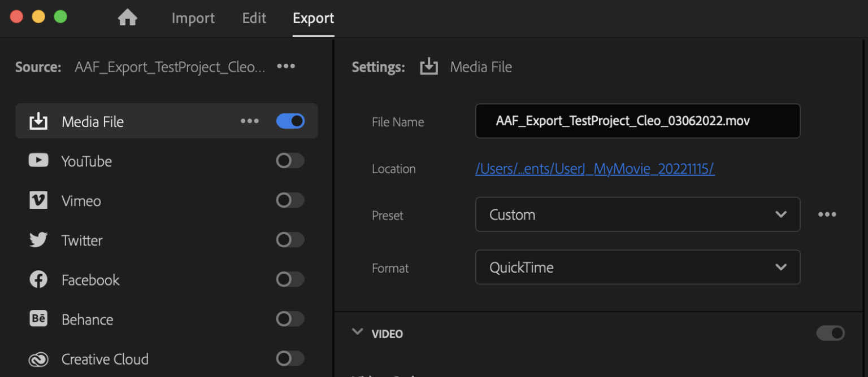This screenshot has height=377, width=868.
Task: Click the Facebook logo icon
Action: click(x=38, y=279)
